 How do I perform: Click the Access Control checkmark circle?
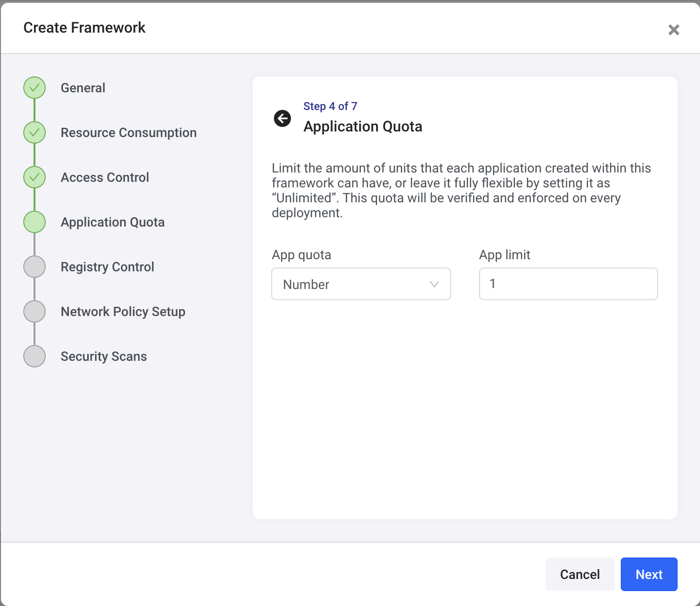pyautogui.click(x=34, y=177)
